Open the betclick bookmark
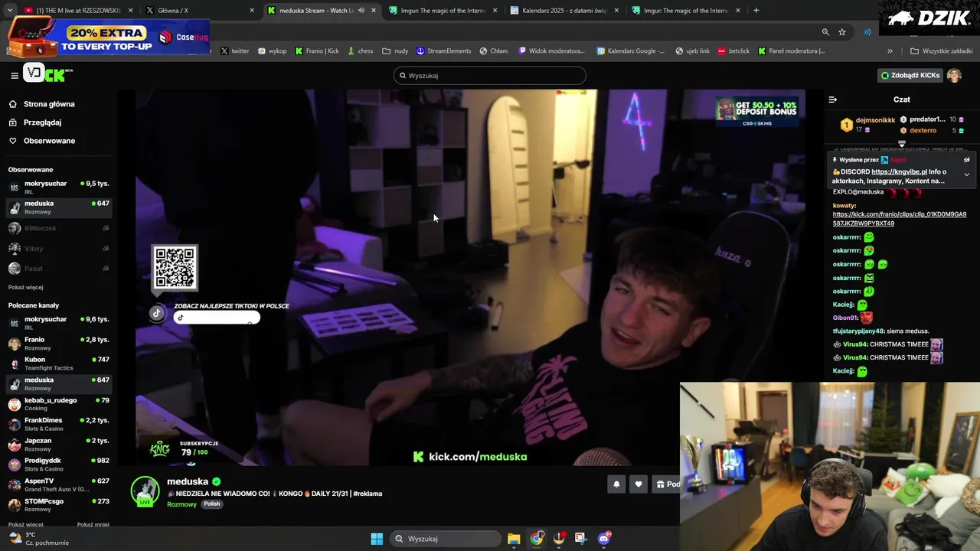This screenshot has width=980, height=551. tap(733, 51)
